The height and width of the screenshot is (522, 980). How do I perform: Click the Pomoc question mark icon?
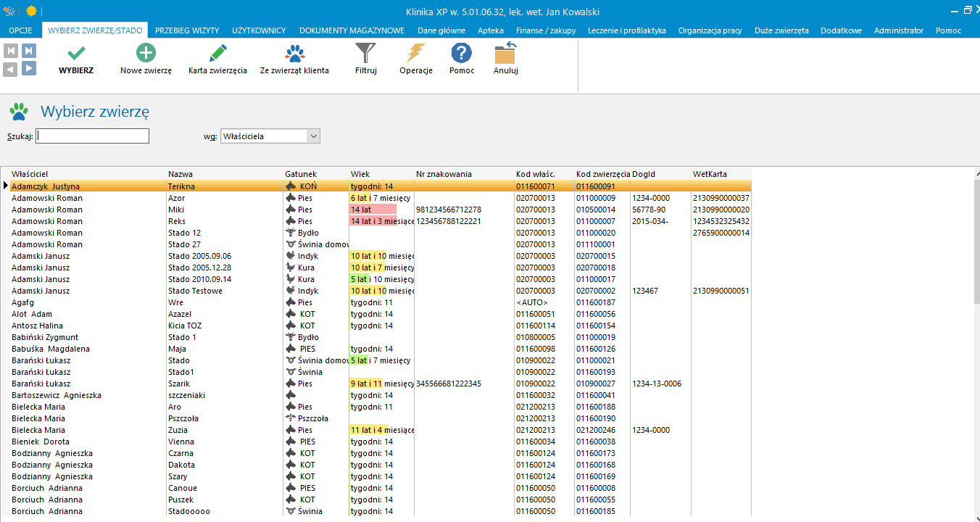click(462, 53)
